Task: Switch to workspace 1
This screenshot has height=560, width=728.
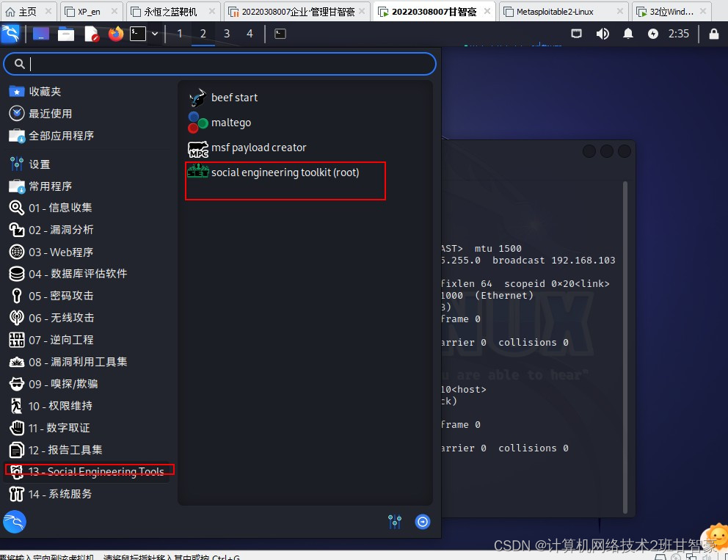Action: click(180, 34)
